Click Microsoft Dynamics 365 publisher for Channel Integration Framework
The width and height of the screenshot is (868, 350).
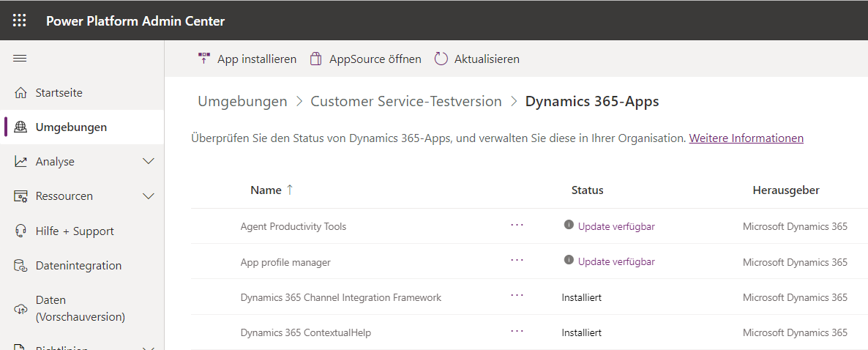pyautogui.click(x=795, y=297)
